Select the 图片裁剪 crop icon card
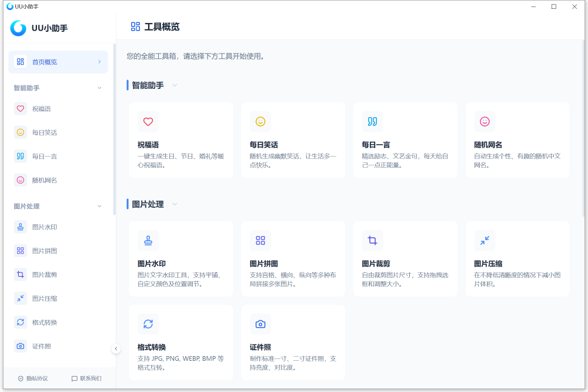Screen dimensions: 588x392 [x=372, y=240]
